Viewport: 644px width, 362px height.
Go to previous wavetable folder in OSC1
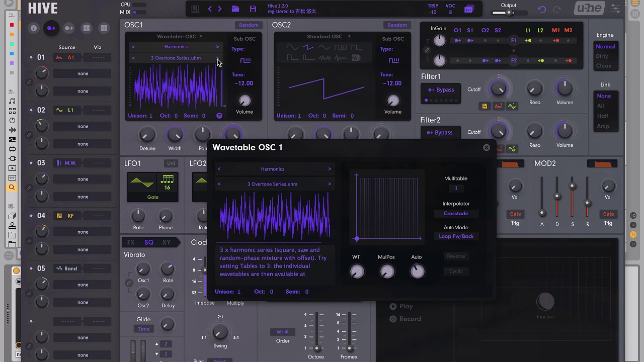pos(133,47)
